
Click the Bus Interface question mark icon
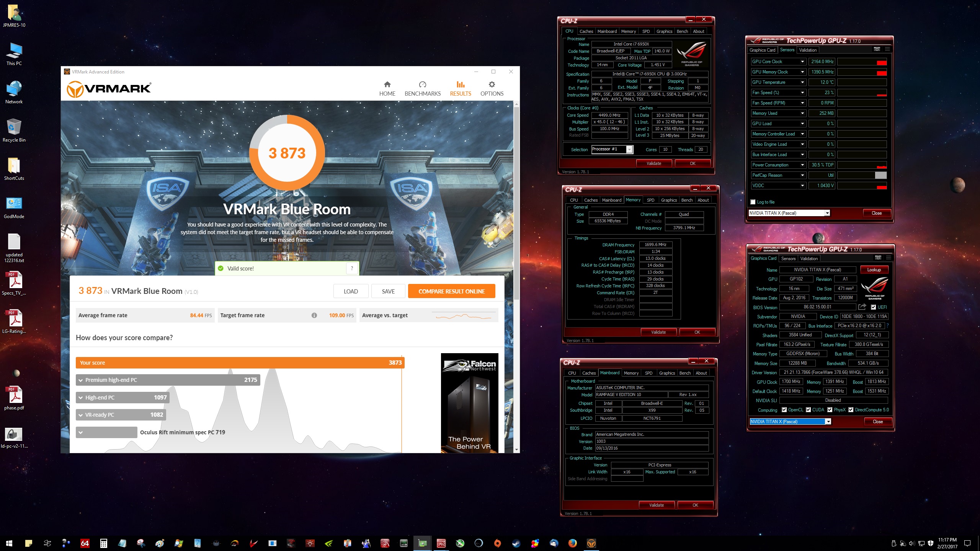click(x=887, y=326)
